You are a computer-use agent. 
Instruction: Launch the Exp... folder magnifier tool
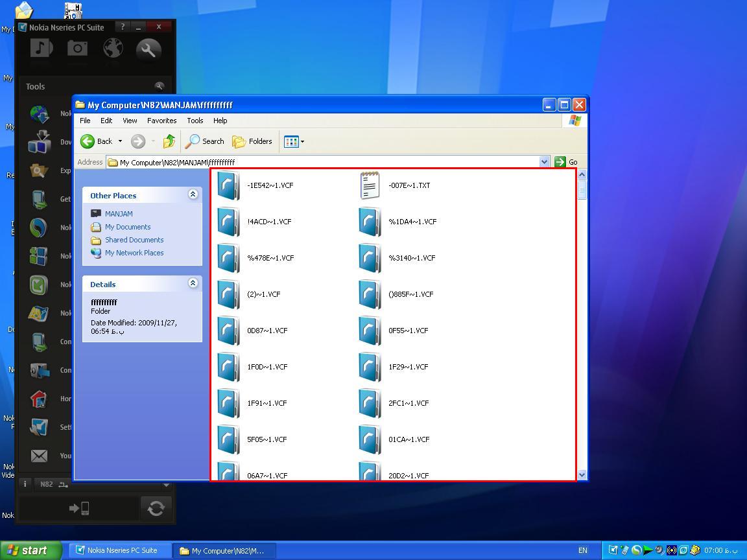(x=39, y=170)
